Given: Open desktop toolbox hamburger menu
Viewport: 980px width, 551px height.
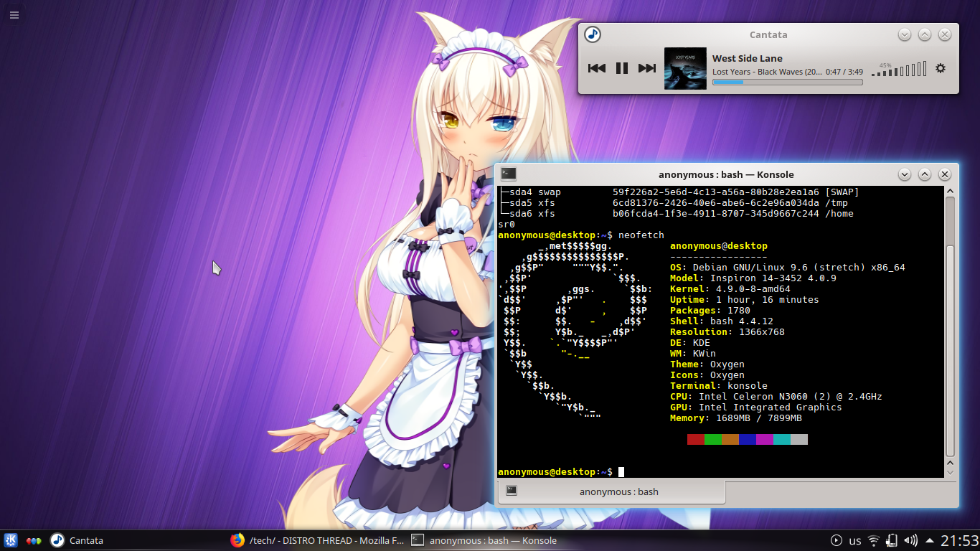Looking at the screenshot, I should pos(14,14).
